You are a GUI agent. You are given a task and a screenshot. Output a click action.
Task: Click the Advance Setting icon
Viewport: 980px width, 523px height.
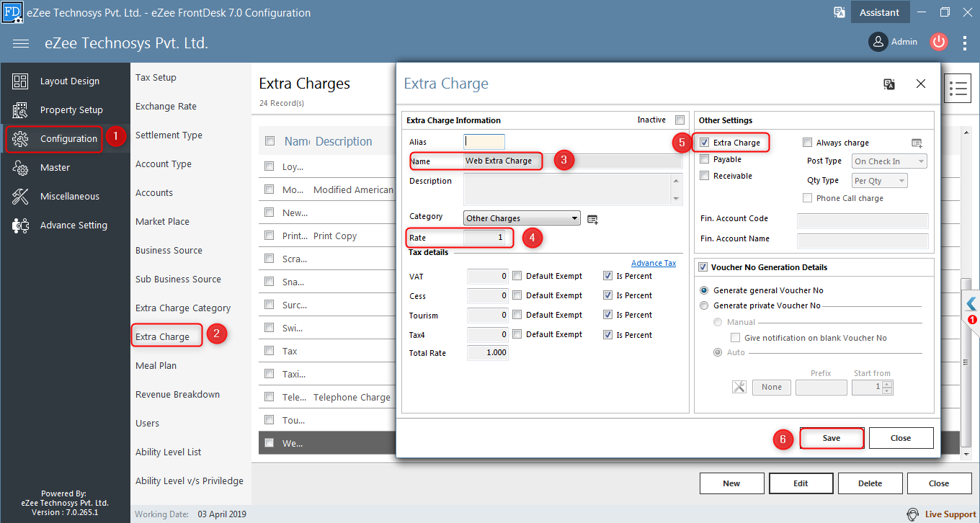click(20, 225)
